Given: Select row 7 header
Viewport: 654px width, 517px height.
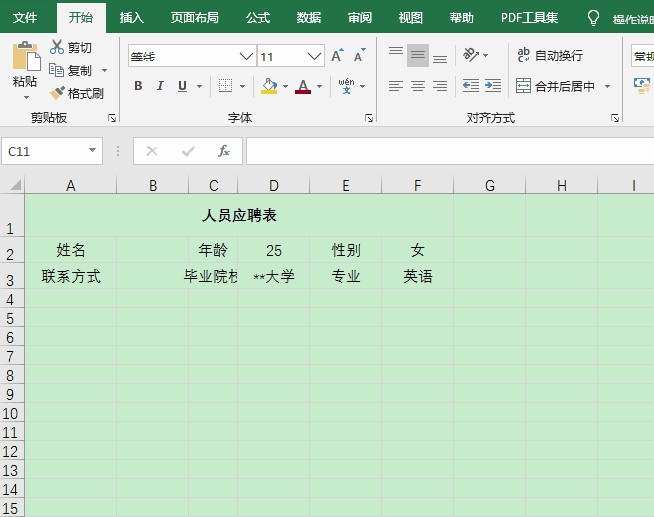Looking at the screenshot, I should tap(10, 355).
